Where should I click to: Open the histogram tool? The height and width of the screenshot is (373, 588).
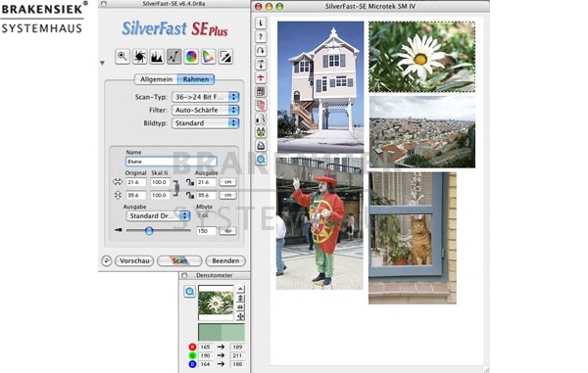[157, 57]
